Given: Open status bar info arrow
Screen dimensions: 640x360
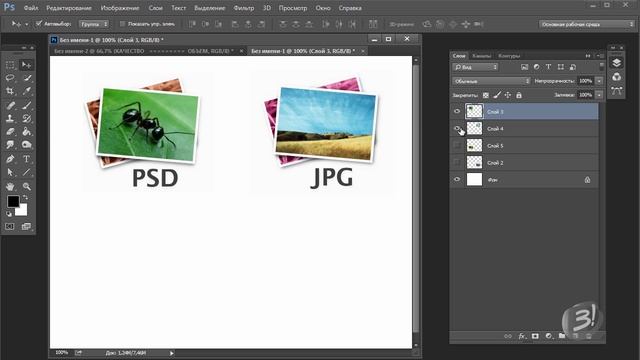Looking at the screenshot, I should click(171, 353).
